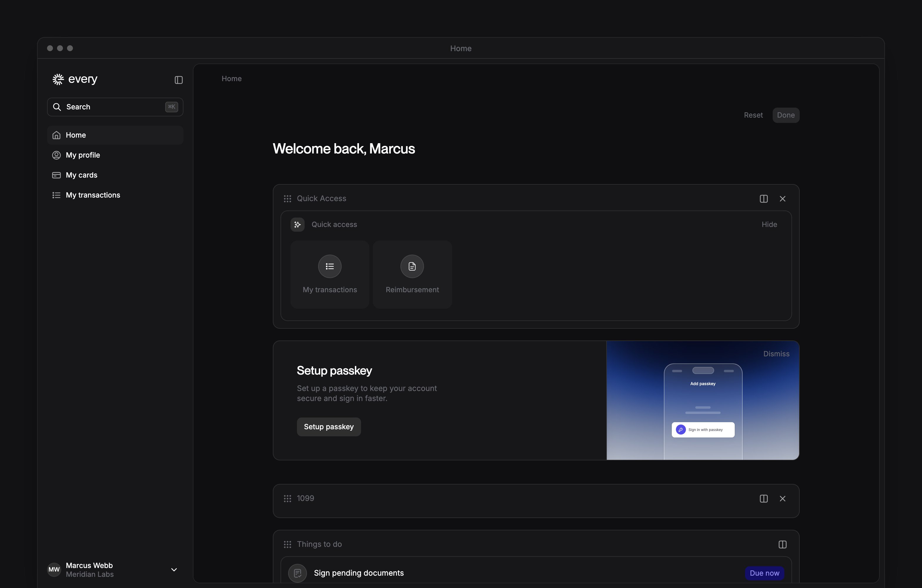922x588 pixels.
Task: Dismiss the Setup passkey banner
Action: click(776, 354)
